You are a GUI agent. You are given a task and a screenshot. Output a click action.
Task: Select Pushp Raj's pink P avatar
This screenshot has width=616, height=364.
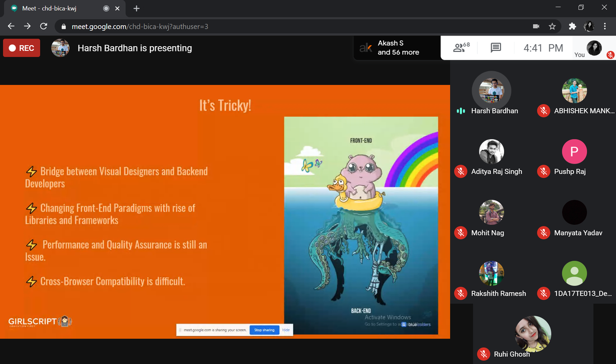pyautogui.click(x=574, y=151)
